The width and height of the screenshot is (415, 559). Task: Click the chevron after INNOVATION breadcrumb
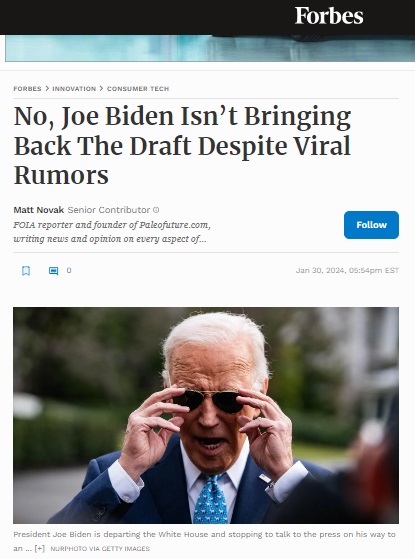(102, 88)
